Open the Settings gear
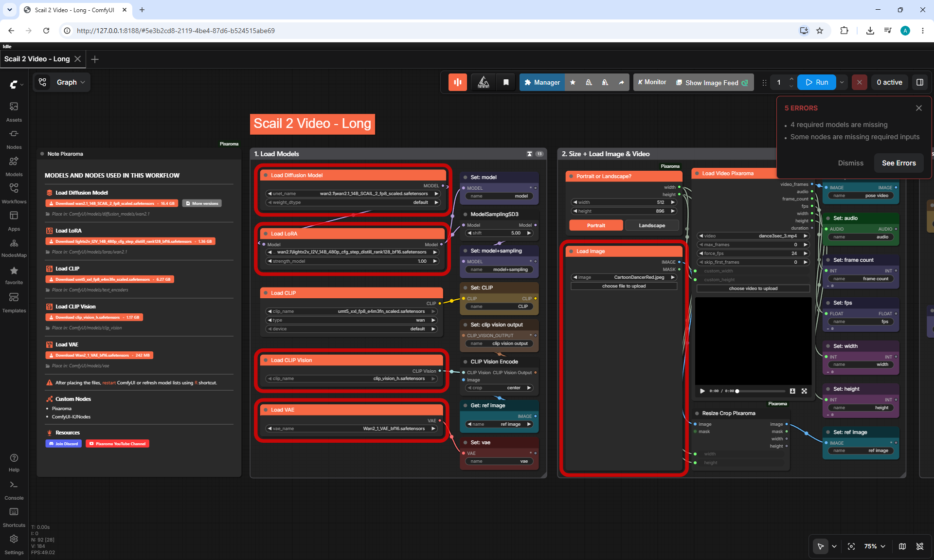This screenshot has height=560, width=934. coord(14,545)
